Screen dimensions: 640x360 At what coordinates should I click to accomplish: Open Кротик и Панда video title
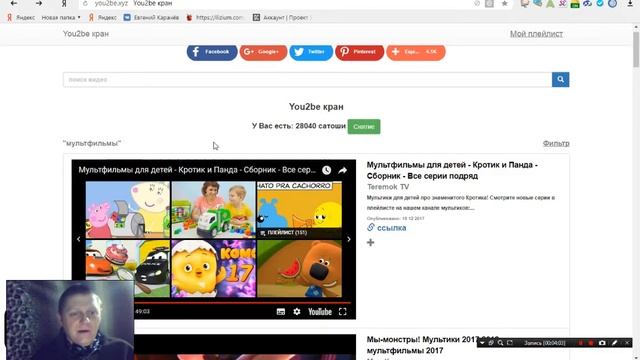[x=452, y=170]
